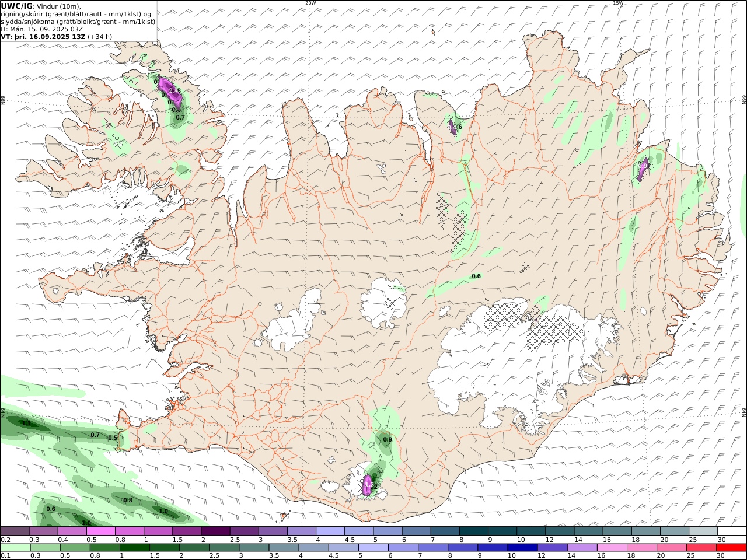Click the dark teal snow swatch labeled 9

click(x=501, y=531)
